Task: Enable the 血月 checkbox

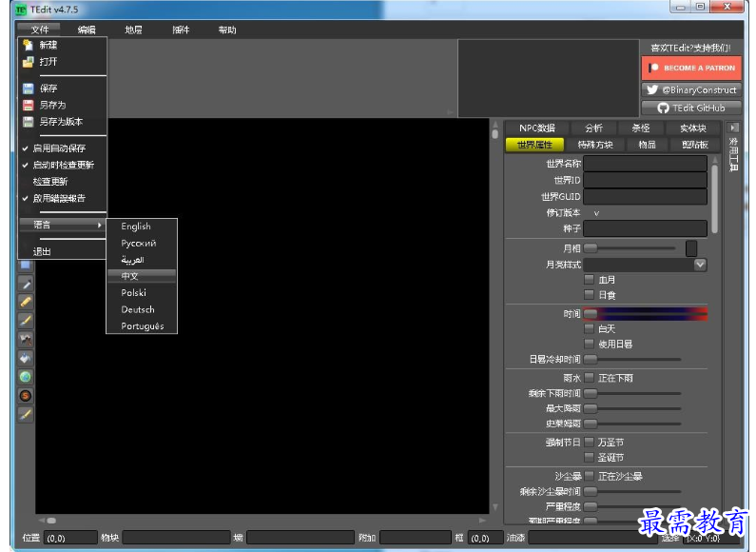Action: [589, 279]
